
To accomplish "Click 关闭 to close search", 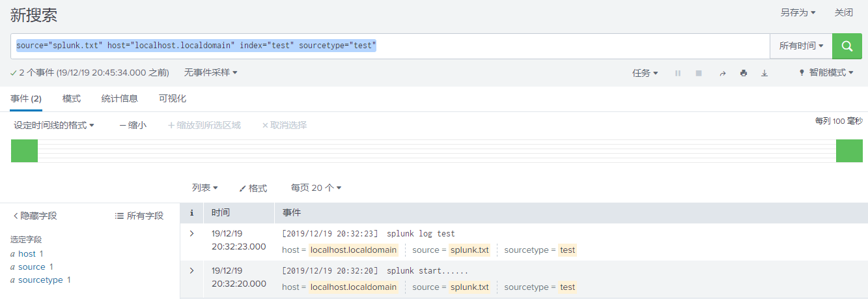I will click(843, 12).
